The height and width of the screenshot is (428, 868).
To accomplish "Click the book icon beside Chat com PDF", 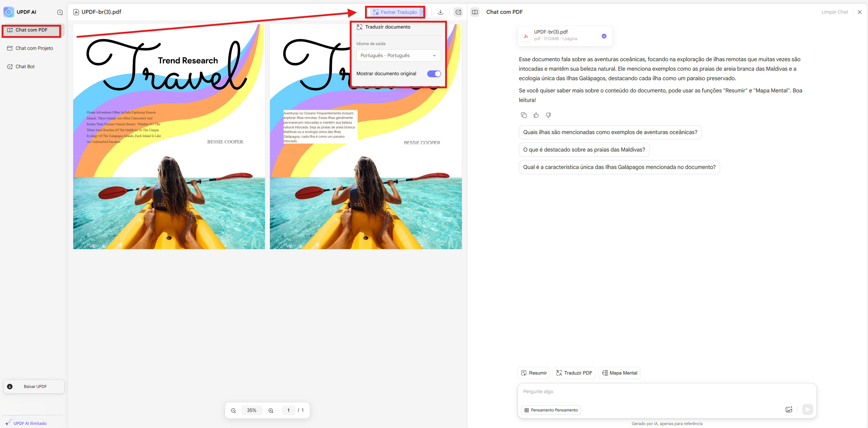I will pyautogui.click(x=475, y=12).
